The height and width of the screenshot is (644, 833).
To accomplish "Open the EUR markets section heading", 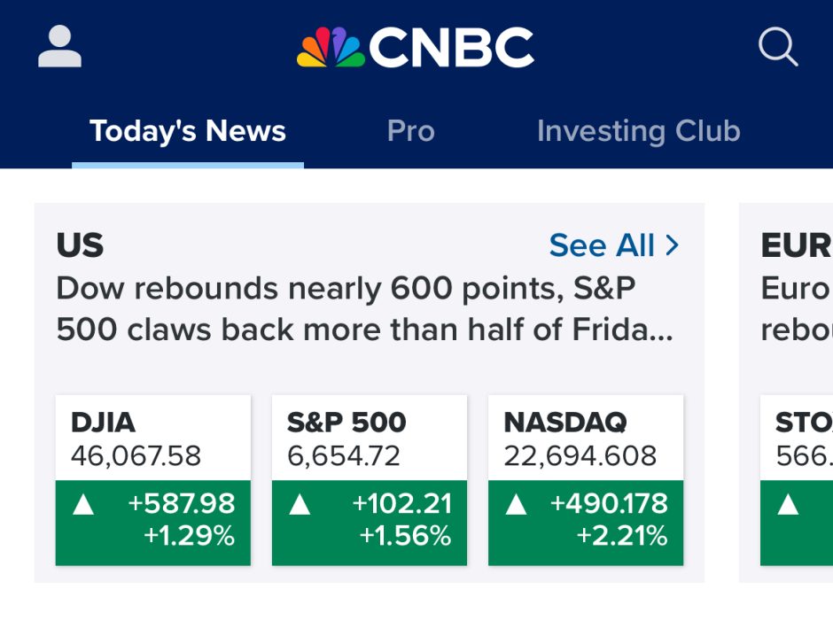I will tap(795, 245).
